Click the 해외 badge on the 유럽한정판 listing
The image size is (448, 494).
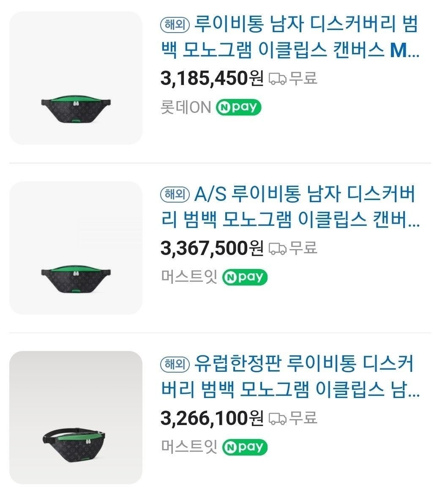click(175, 364)
